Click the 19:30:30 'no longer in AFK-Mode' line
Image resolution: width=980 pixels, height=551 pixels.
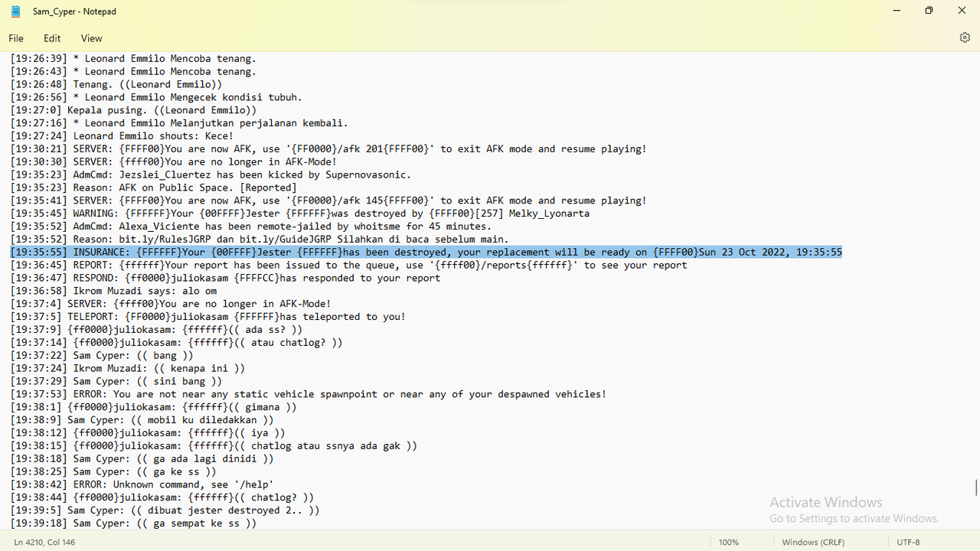point(174,162)
